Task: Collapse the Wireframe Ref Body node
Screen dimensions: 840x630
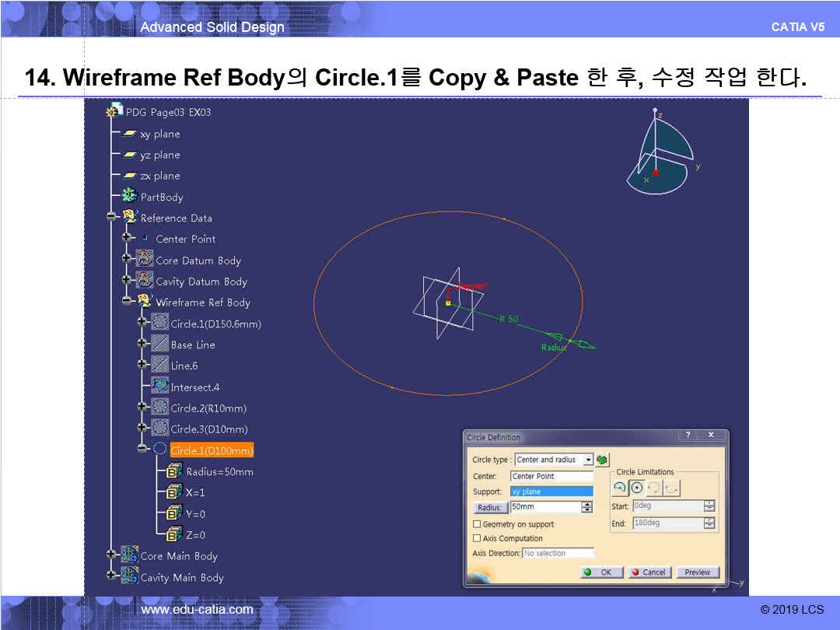Action: [126, 302]
